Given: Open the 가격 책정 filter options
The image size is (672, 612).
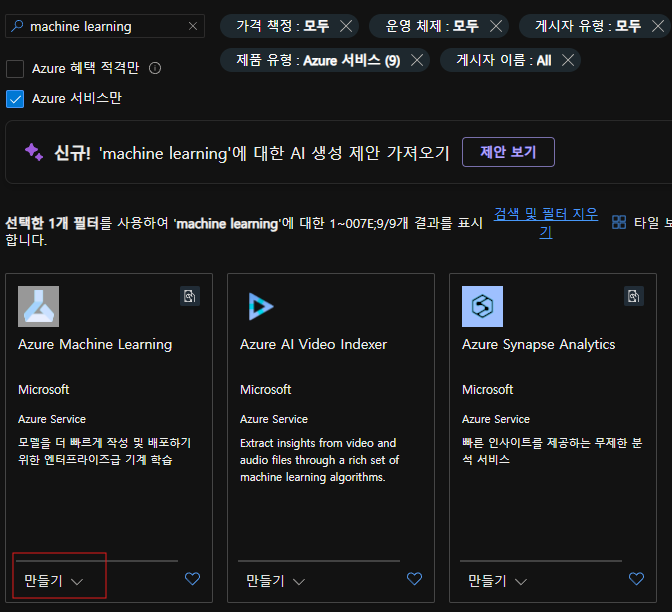Looking at the screenshot, I should click(x=282, y=26).
